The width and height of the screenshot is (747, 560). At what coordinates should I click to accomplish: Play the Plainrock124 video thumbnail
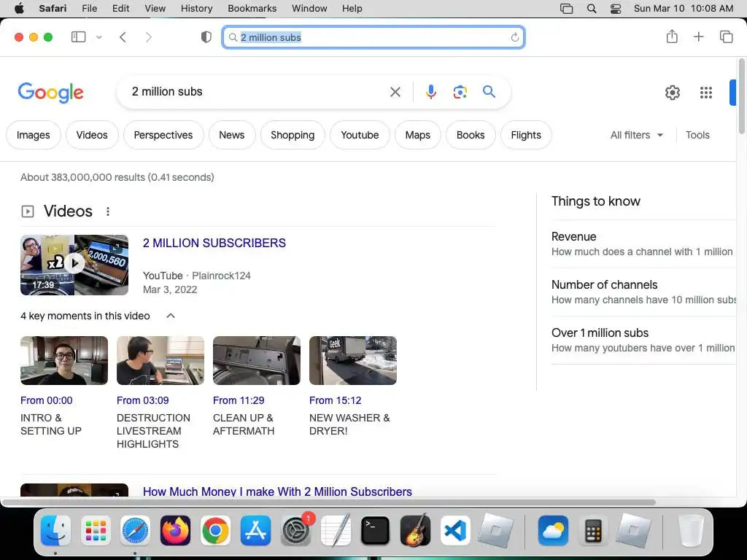[x=74, y=265]
